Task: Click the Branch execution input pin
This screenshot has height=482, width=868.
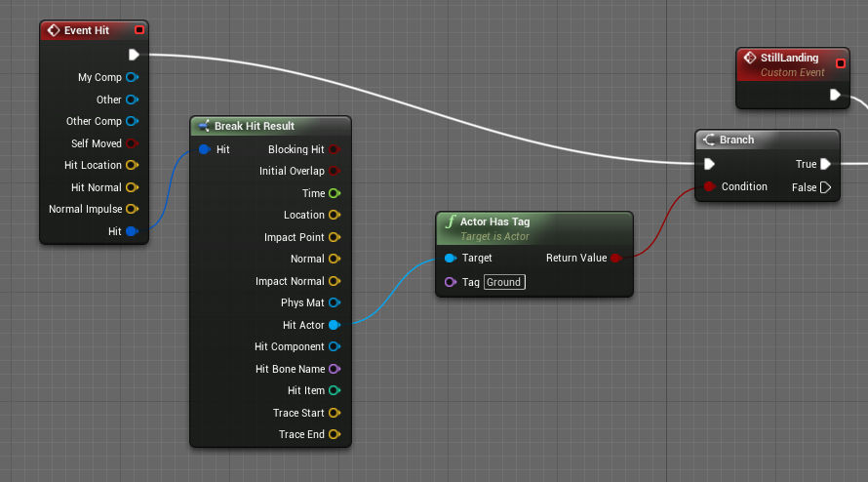Action: (x=709, y=164)
